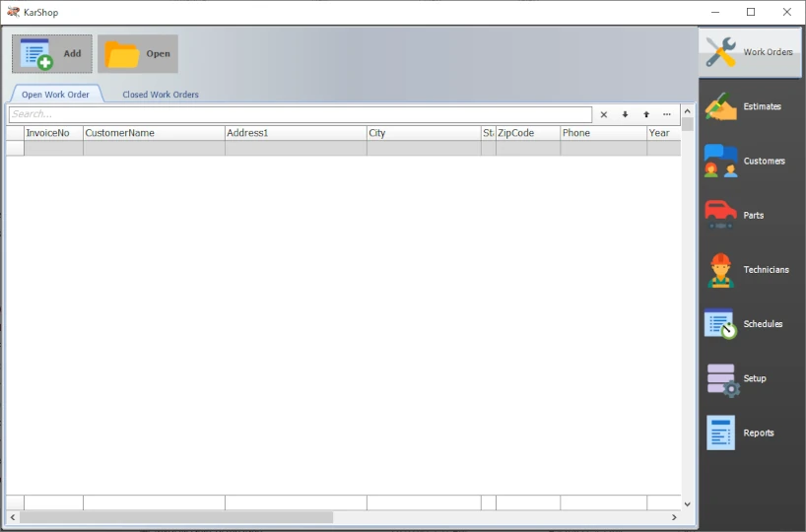Screen dimensions: 806x532
Task: Open Technicians in the sidebar
Action: [750, 270]
